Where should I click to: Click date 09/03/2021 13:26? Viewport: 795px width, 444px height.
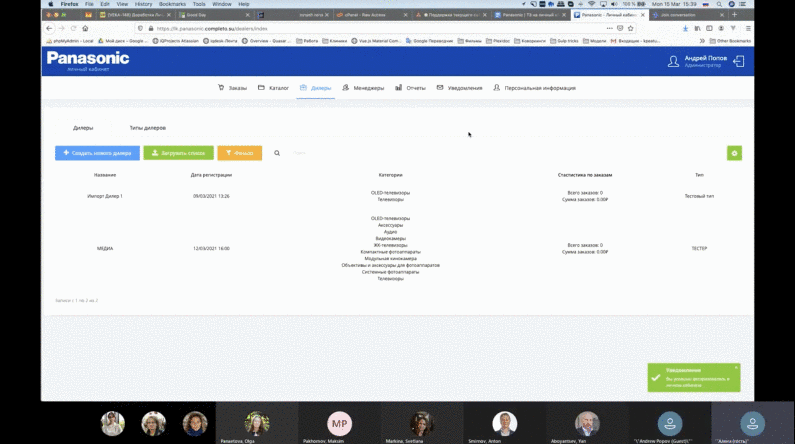211,196
